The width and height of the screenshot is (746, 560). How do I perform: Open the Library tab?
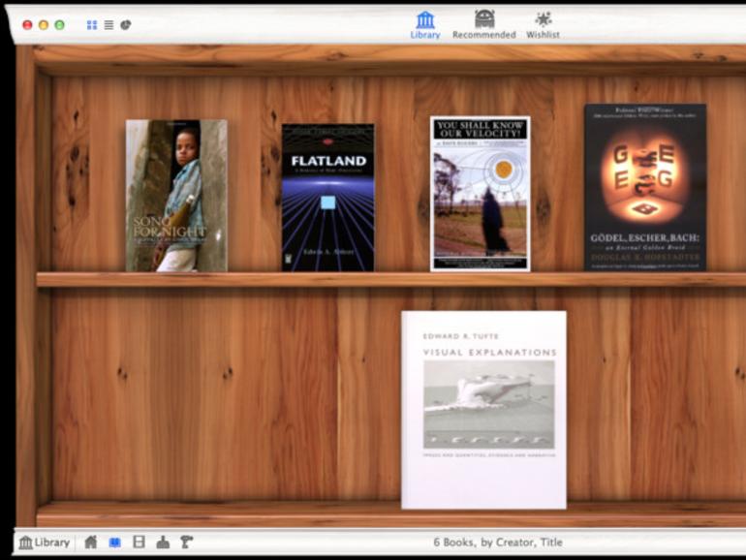click(425, 25)
